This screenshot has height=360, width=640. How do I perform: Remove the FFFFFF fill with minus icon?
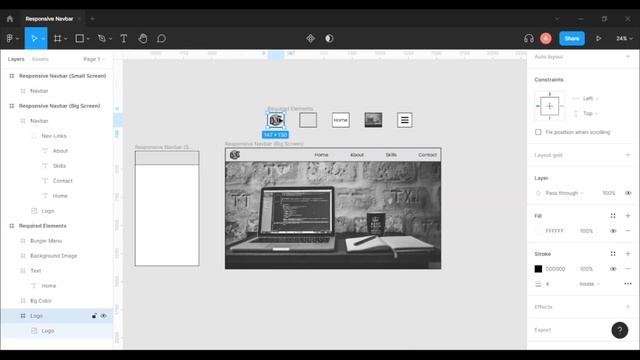[628, 231]
